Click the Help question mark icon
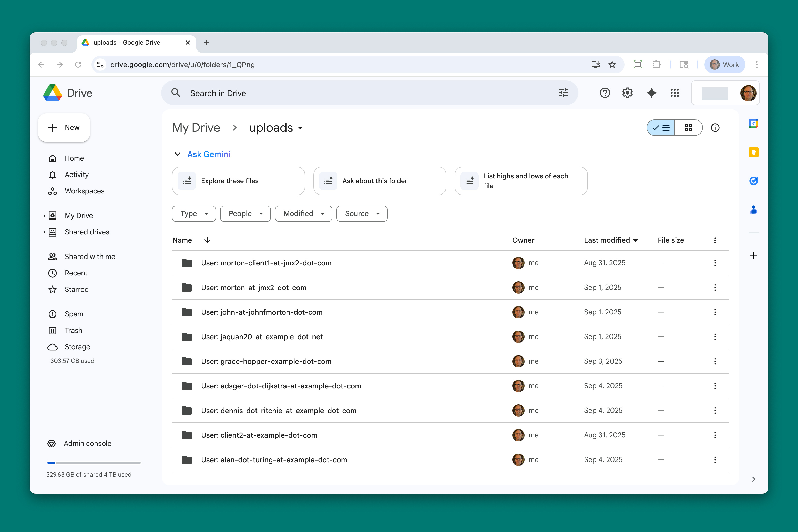Image resolution: width=798 pixels, height=532 pixels. click(x=605, y=93)
